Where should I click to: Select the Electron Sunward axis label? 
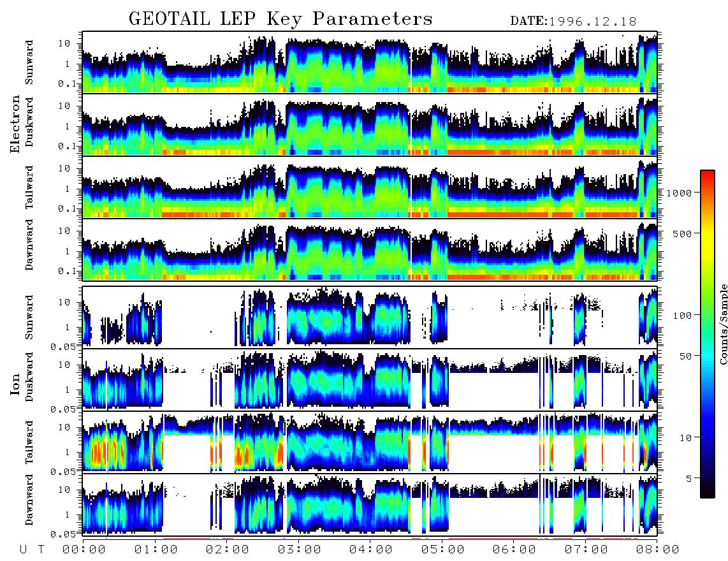[x=29, y=62]
